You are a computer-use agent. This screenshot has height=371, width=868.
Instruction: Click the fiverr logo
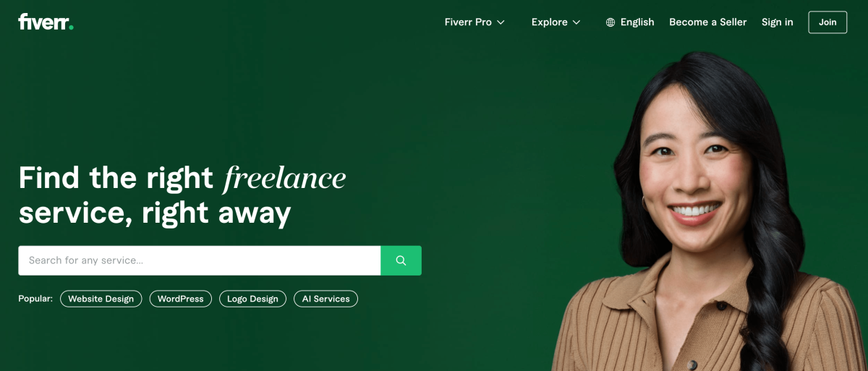click(x=46, y=22)
